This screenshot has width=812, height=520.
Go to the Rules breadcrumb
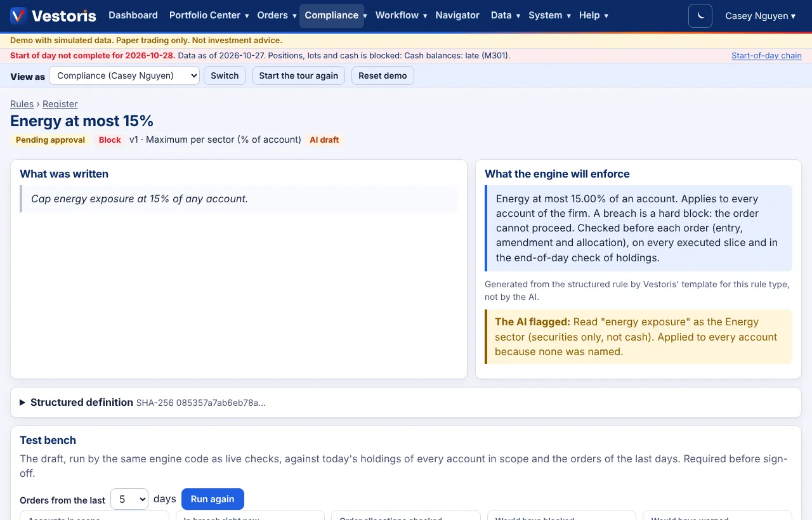click(x=22, y=104)
